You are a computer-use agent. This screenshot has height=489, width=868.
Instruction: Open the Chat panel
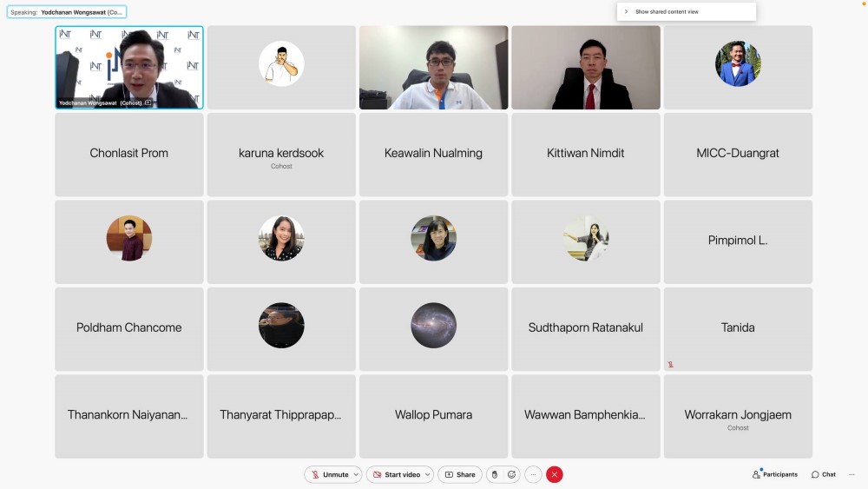tap(824, 474)
